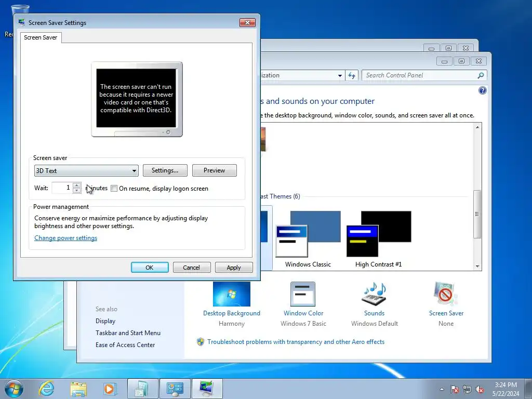Click the refresh icon beside address bar

click(352, 75)
